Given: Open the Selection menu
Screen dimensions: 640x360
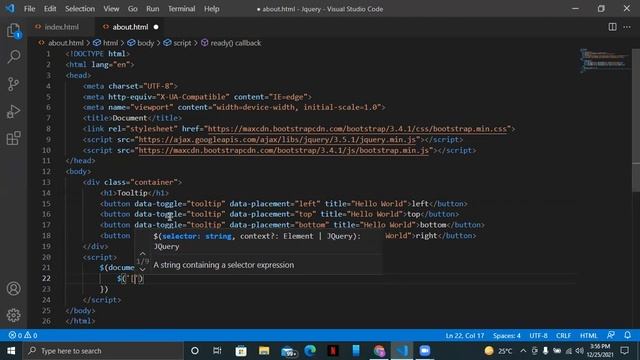Looking at the screenshot, I should pos(80,9).
